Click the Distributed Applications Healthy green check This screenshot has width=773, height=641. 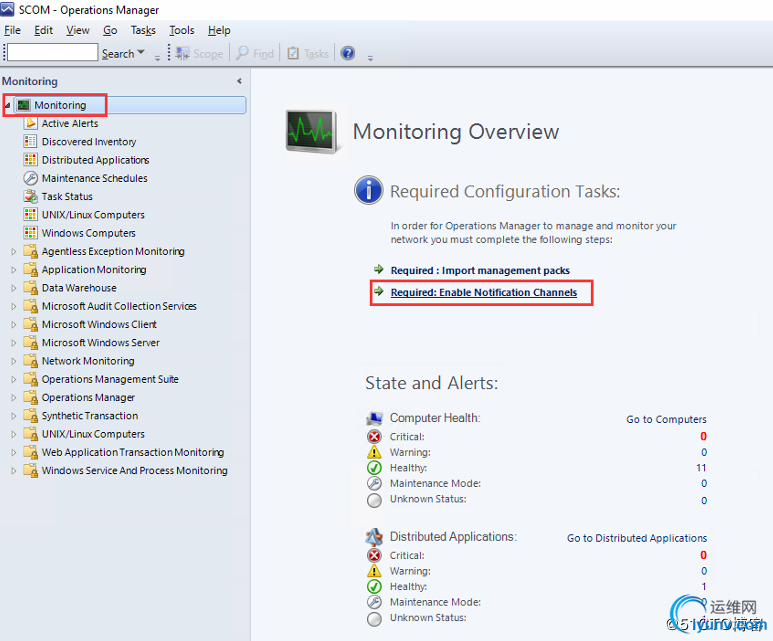pos(374,586)
